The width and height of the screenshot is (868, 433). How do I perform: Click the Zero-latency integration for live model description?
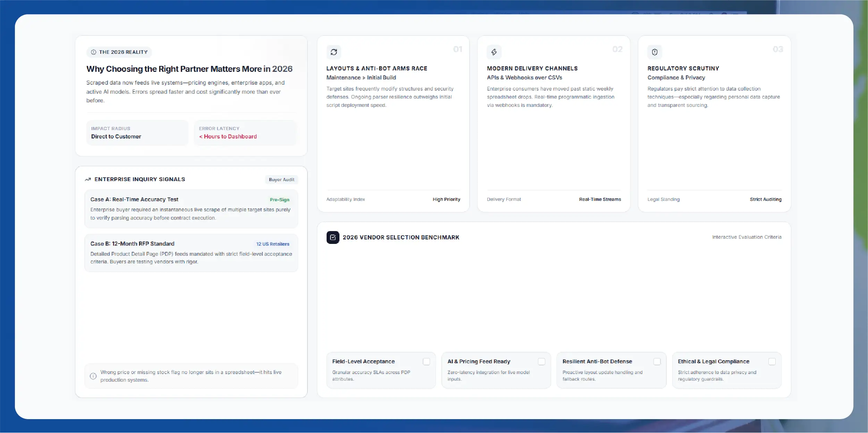[489, 376]
